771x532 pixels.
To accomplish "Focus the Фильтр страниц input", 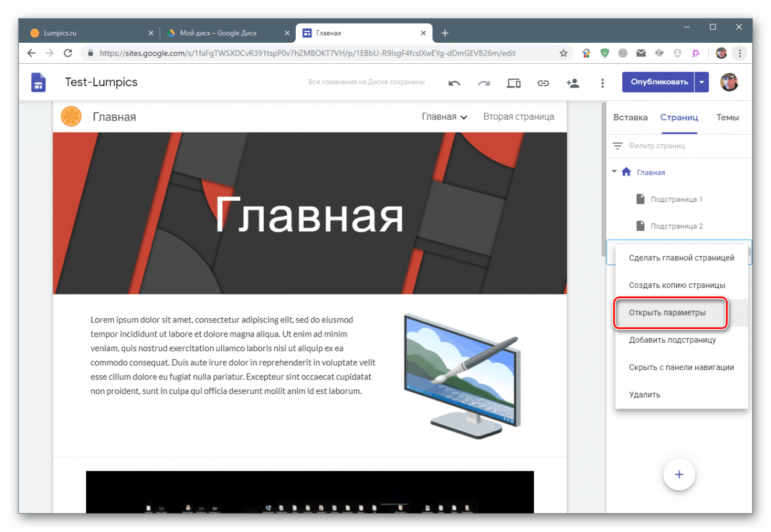I will coord(657,146).
